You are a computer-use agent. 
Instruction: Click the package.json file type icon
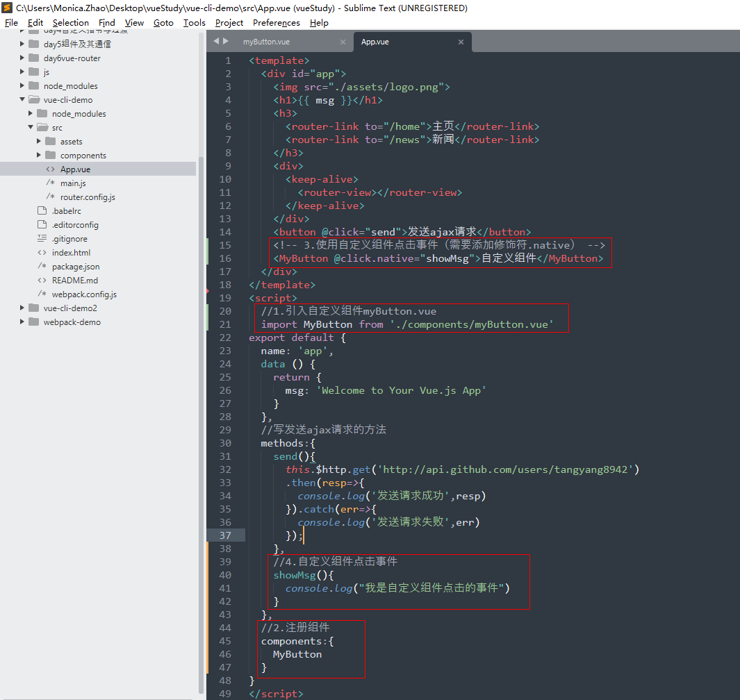coord(42,266)
